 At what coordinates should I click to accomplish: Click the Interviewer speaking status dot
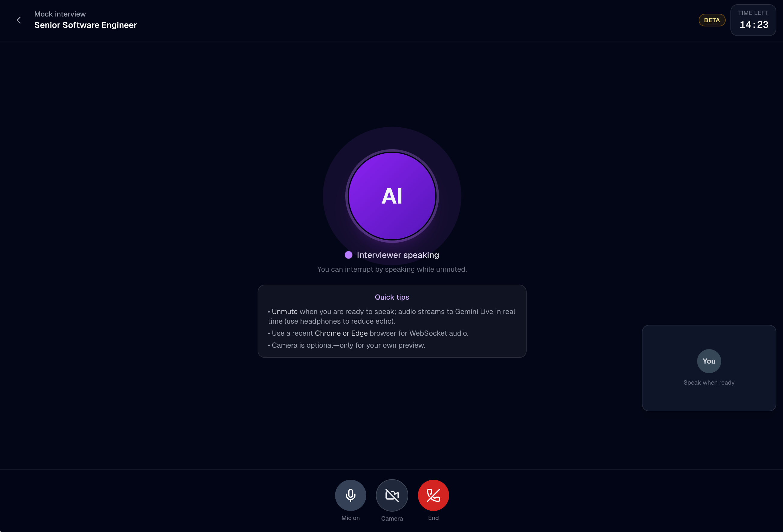click(x=348, y=255)
